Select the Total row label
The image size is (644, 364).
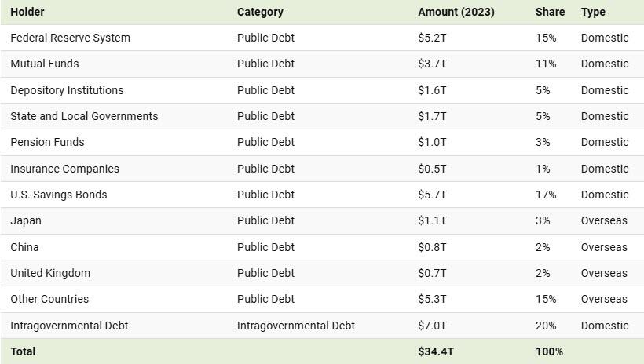point(23,351)
